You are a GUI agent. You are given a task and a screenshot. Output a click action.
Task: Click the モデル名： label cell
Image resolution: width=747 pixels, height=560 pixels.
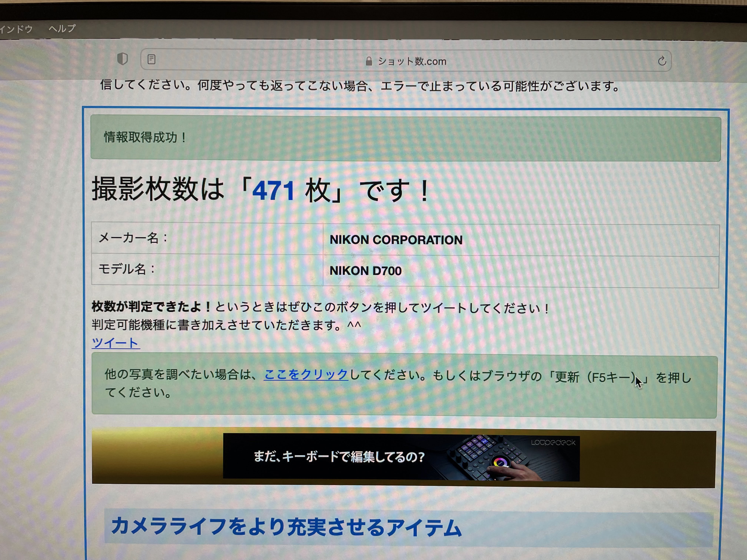point(207,269)
